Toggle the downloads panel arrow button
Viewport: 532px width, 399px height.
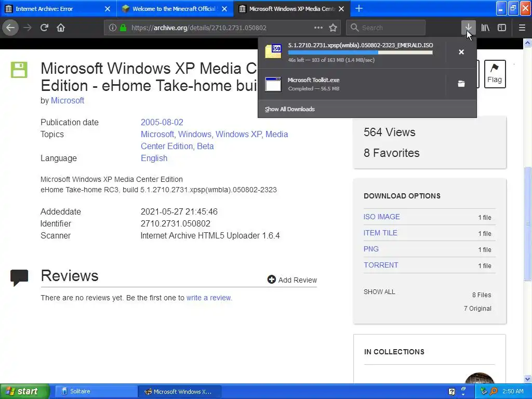click(x=468, y=28)
